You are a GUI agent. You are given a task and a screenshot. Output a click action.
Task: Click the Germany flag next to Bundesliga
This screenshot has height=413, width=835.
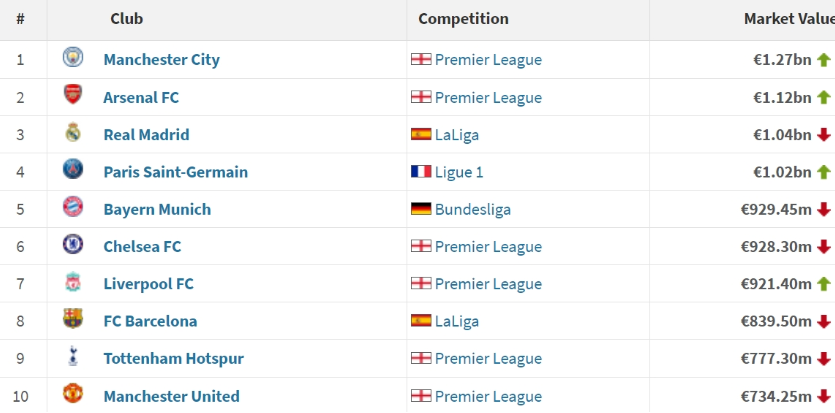pyautogui.click(x=421, y=209)
